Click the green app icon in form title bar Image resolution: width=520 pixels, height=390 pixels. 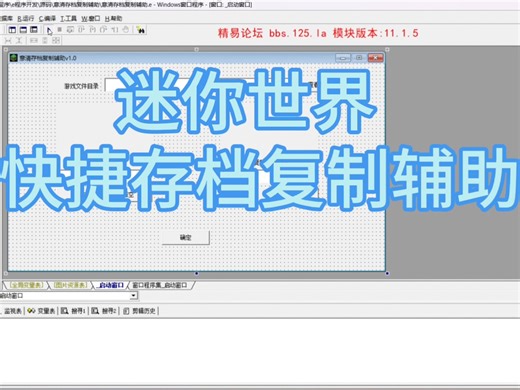point(13,58)
